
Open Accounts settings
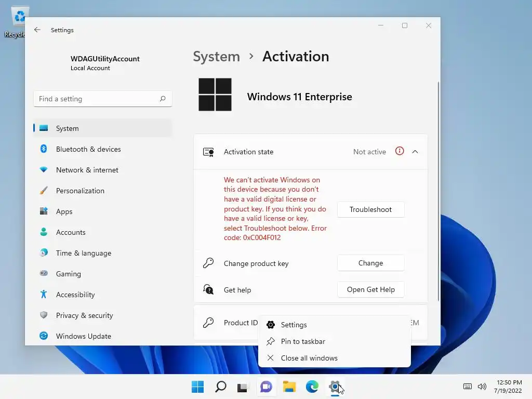point(102,232)
